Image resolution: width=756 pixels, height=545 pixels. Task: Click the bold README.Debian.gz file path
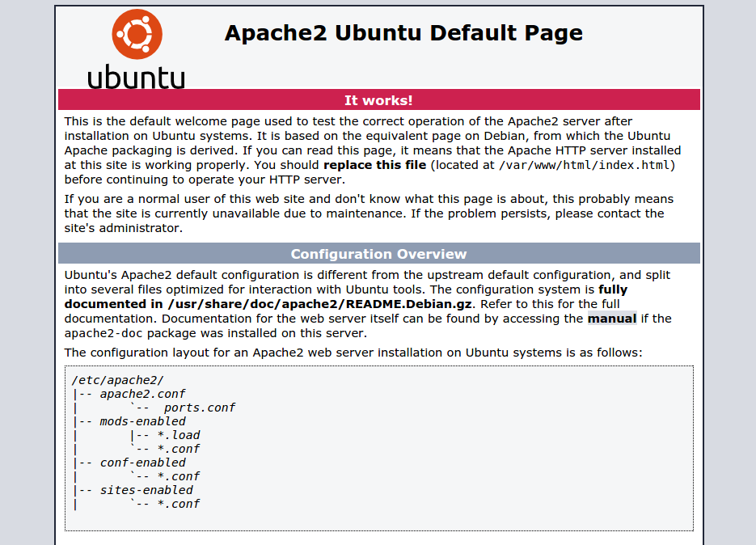tap(316, 303)
